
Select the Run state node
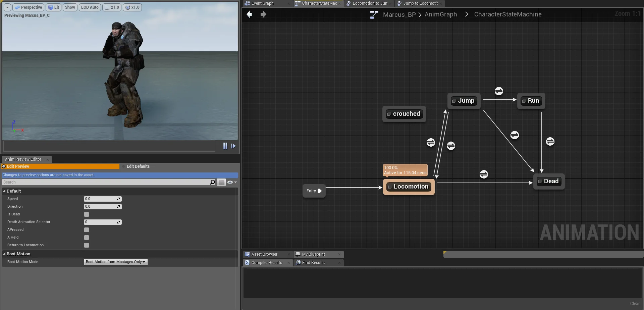[x=531, y=101]
